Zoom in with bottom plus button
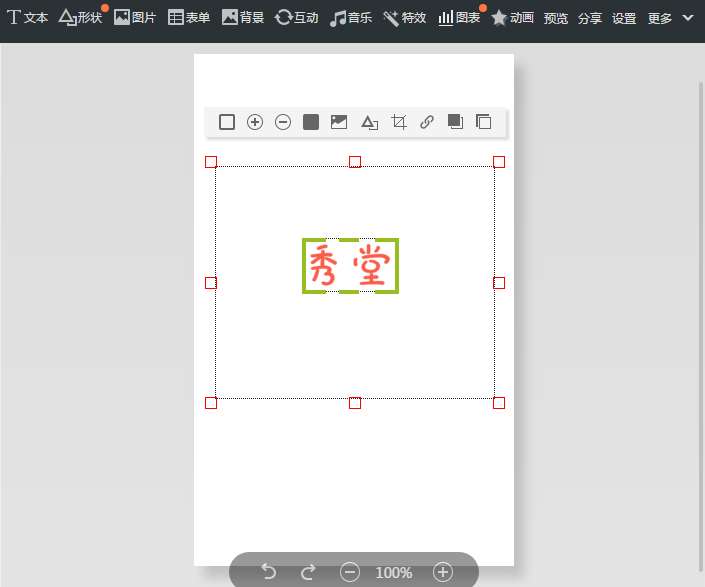This screenshot has width=705, height=587. point(443,572)
